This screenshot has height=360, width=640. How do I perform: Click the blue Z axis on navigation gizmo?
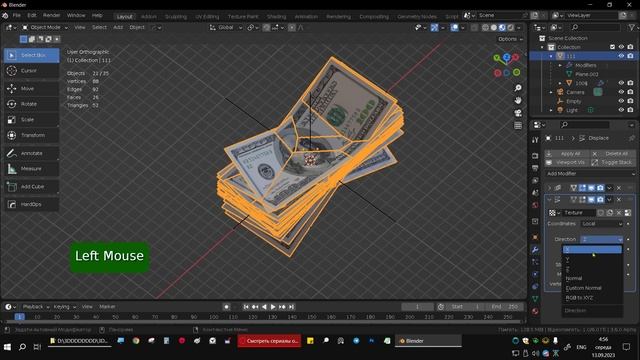[507, 57]
